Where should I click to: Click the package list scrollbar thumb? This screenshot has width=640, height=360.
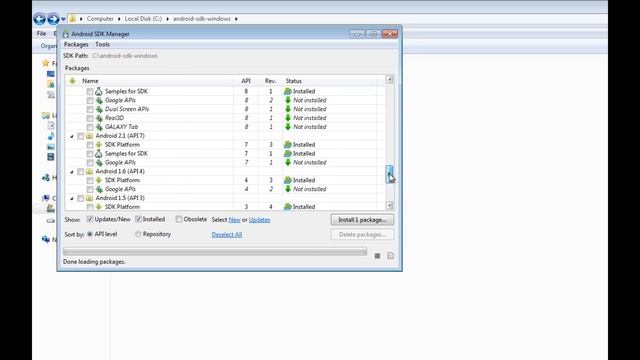pos(390,174)
